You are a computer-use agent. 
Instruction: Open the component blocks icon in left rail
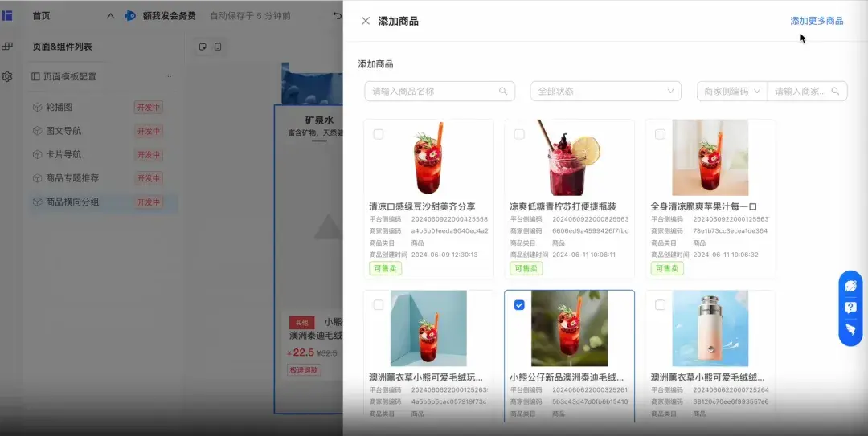[x=6, y=47]
